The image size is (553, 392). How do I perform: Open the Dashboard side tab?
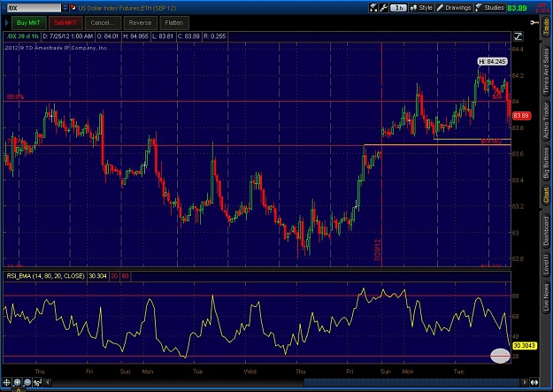pyautogui.click(x=546, y=232)
